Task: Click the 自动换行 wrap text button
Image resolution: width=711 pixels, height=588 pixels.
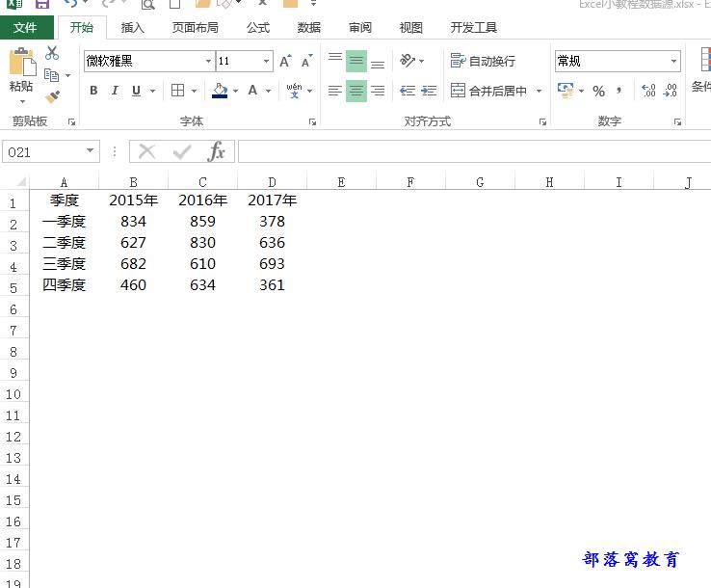Action: coord(483,61)
